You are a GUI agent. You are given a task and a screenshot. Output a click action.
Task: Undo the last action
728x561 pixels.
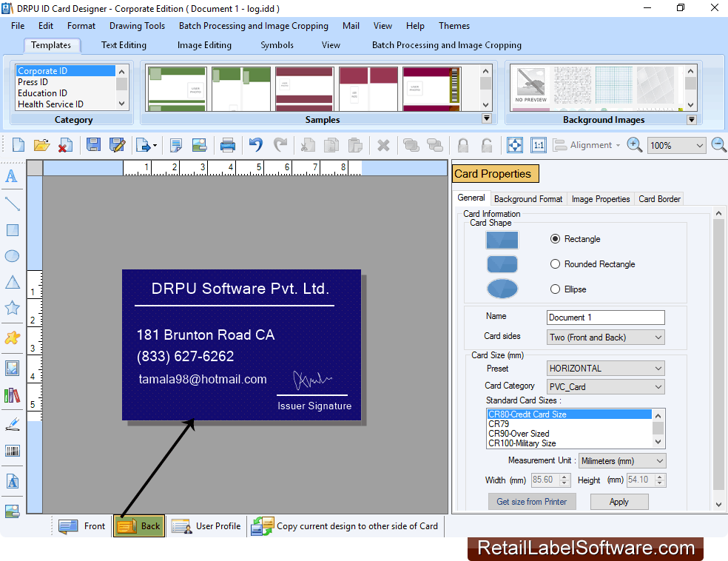pos(254,145)
